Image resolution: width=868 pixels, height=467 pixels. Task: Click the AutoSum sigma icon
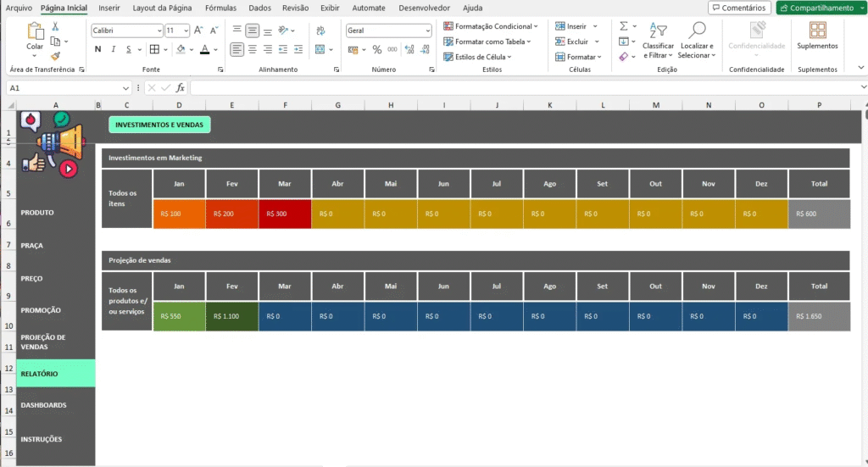pos(624,27)
